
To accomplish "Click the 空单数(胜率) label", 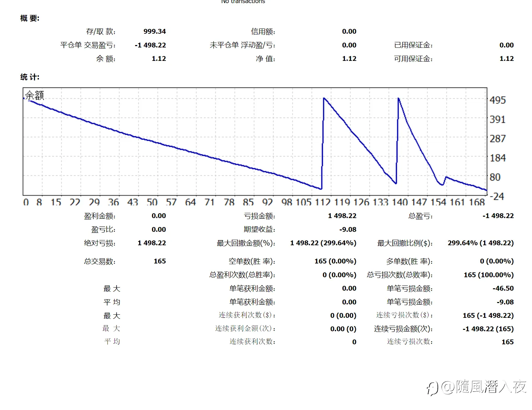I will (x=252, y=261).
